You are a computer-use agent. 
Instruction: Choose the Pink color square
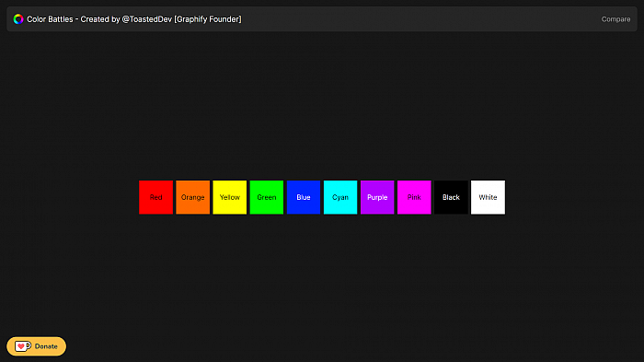click(414, 197)
